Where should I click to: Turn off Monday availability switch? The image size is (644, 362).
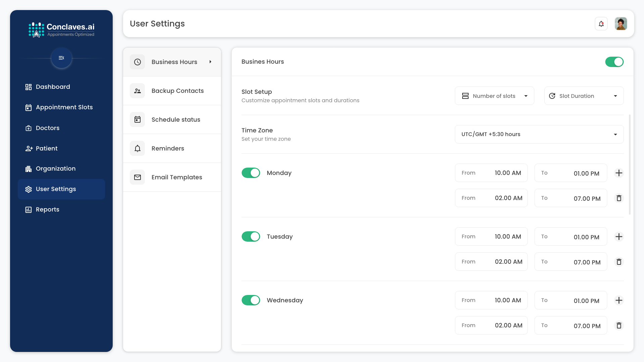coord(251,173)
